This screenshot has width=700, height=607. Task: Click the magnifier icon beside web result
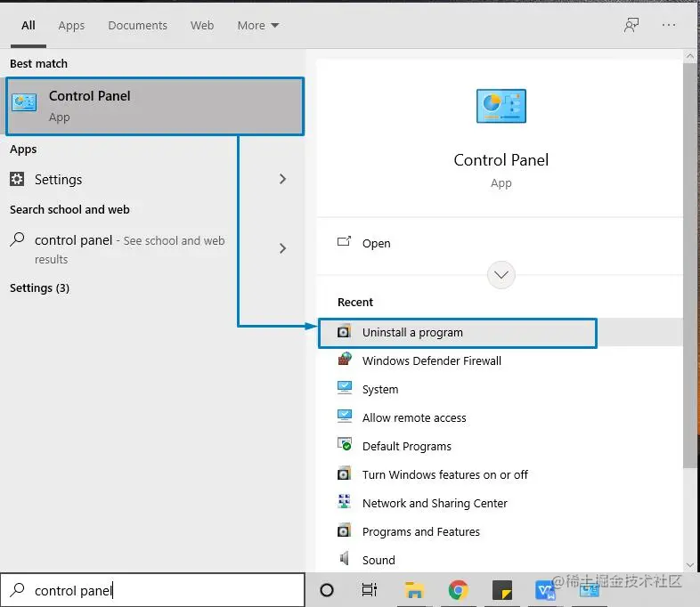coord(17,239)
